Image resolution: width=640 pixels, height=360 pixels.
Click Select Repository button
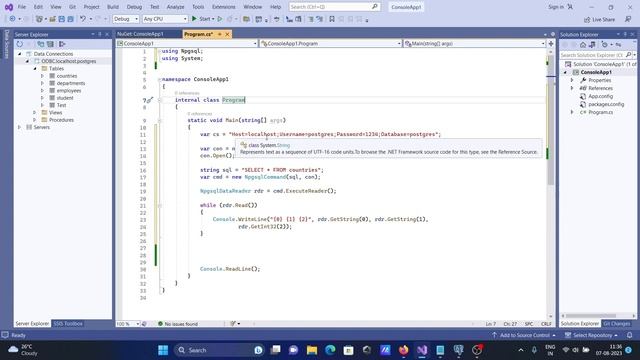[x=591, y=335]
